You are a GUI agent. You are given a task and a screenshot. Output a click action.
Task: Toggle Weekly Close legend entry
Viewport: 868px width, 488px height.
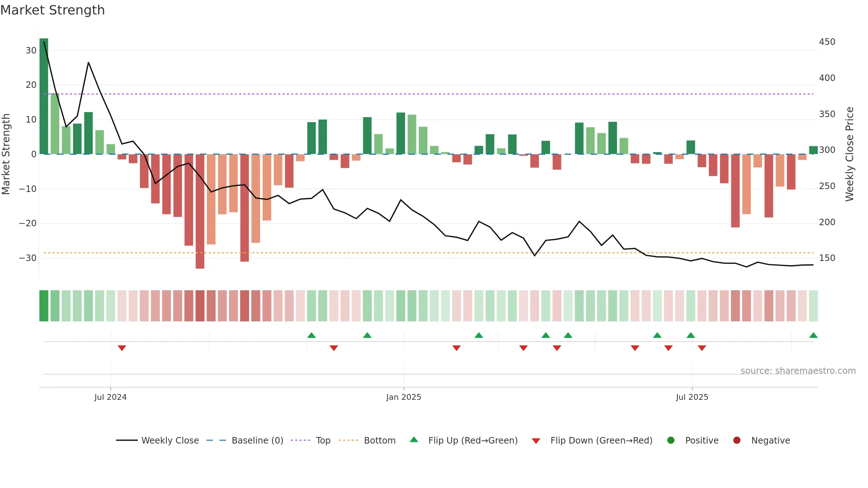tap(157, 440)
